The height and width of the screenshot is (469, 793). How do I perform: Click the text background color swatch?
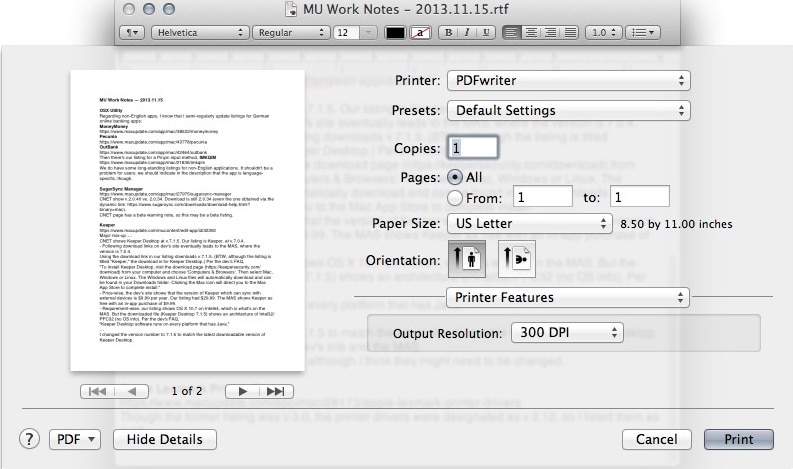coord(420,32)
